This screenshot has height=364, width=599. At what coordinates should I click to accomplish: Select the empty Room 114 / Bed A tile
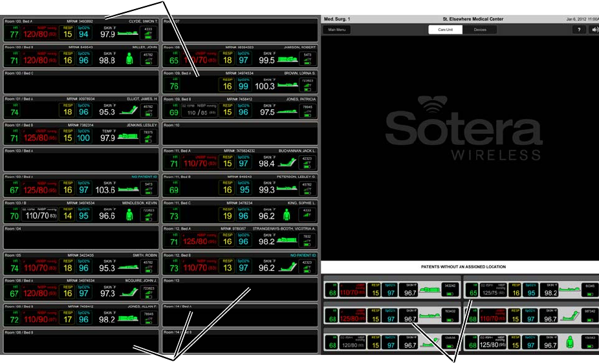click(240, 316)
